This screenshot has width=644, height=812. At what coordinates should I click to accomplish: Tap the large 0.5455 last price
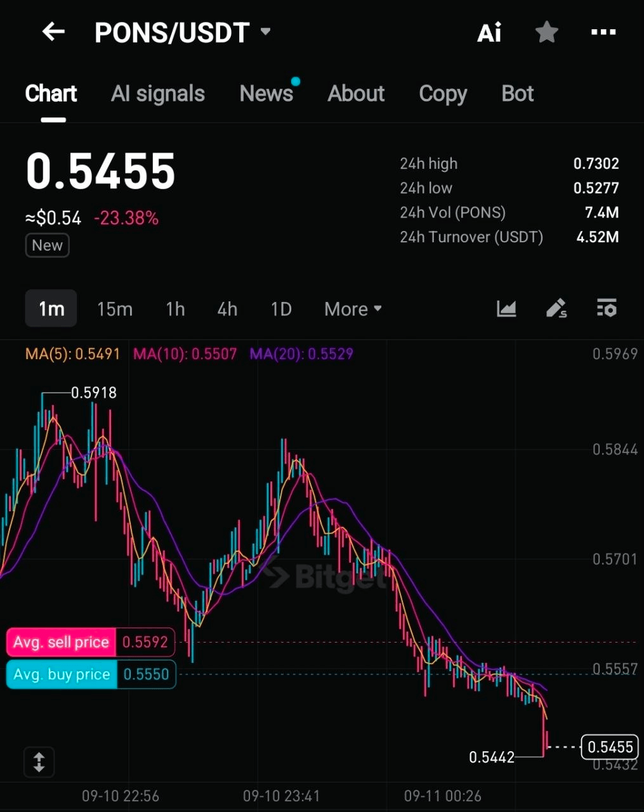pos(100,171)
